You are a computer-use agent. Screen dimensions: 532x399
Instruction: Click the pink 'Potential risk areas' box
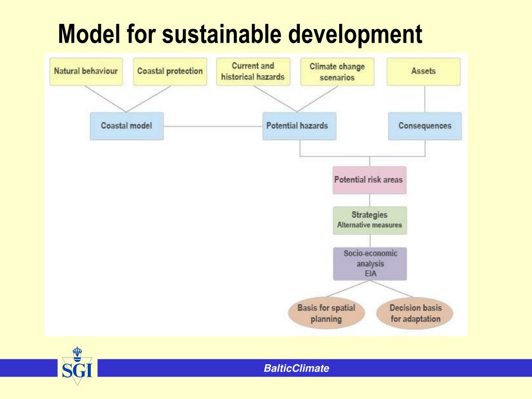[x=369, y=180]
